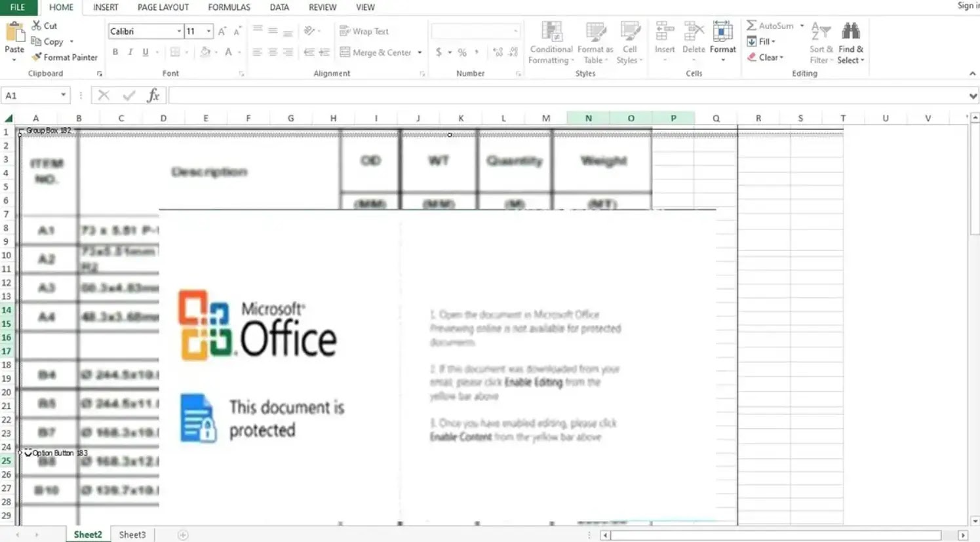The width and height of the screenshot is (980, 542).
Task: Switch to Sheet3 tab
Action: click(132, 535)
